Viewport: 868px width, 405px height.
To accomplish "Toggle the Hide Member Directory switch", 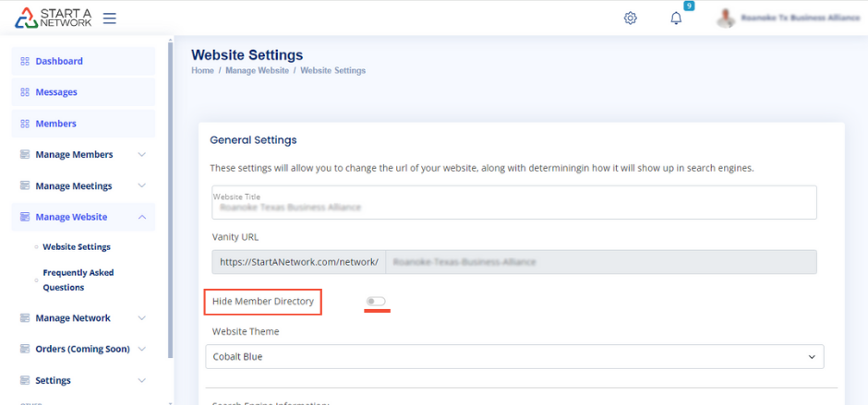I will [376, 302].
